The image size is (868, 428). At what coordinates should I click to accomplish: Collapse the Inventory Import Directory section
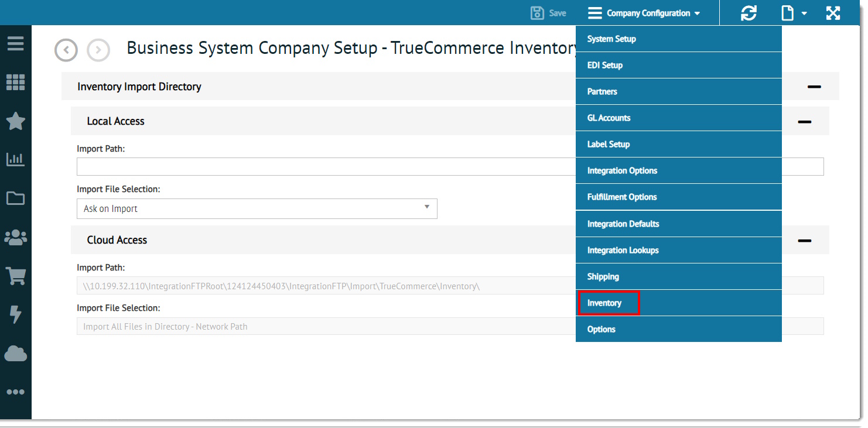pos(814,87)
